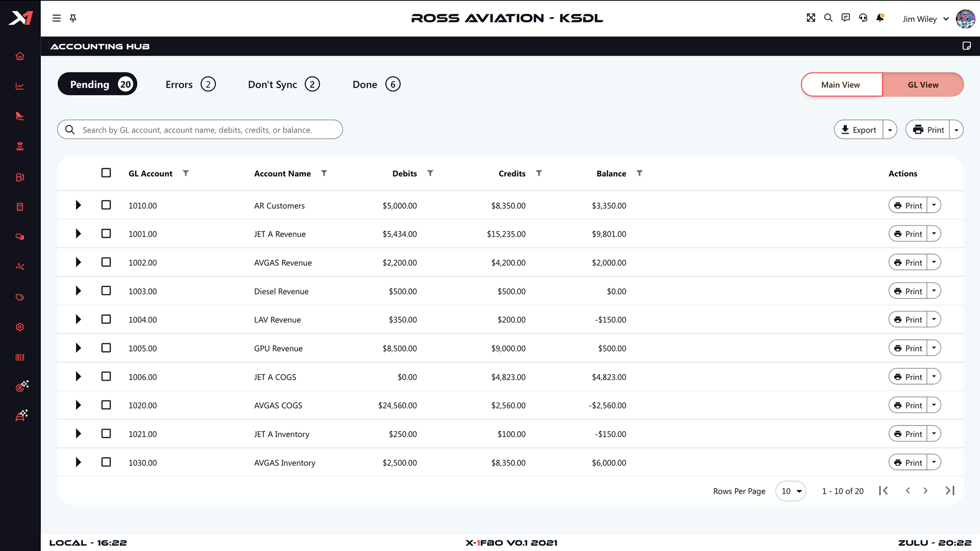Tick the 1004.00 LAV Revenue checkbox

pos(106,319)
